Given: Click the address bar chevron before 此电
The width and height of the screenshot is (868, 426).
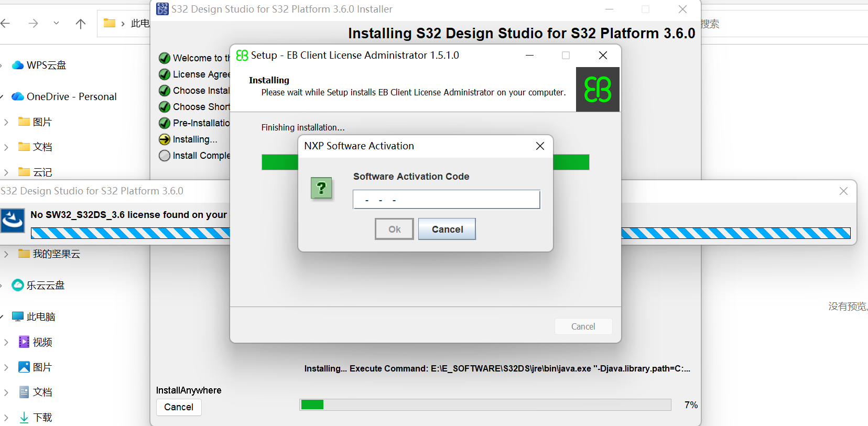Looking at the screenshot, I should tap(123, 24).
